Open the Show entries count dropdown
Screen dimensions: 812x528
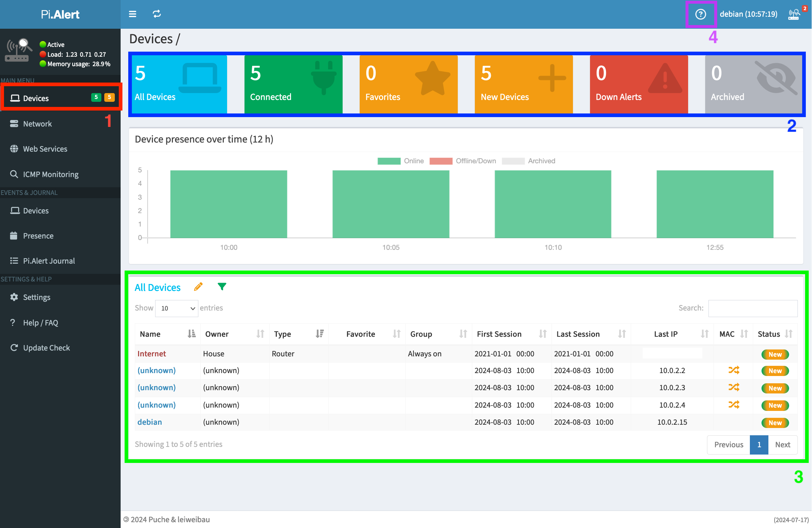point(176,308)
